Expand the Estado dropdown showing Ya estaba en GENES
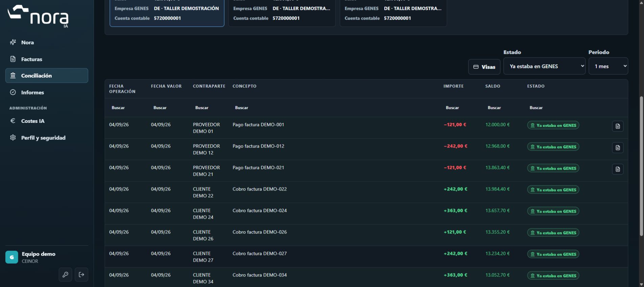Screen dimensions: 644x287 pos(544,66)
